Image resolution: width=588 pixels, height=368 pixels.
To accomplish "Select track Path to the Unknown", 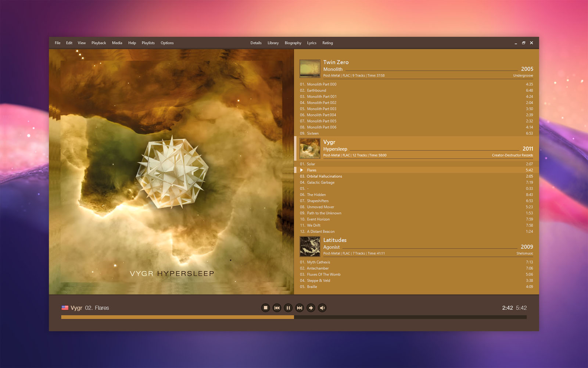I will click(x=416, y=213).
